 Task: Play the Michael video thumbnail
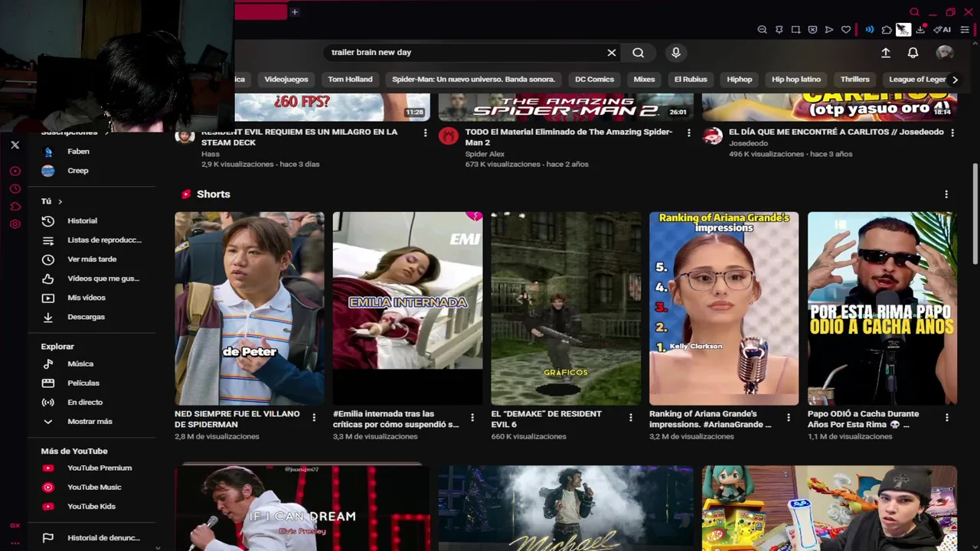click(x=566, y=508)
